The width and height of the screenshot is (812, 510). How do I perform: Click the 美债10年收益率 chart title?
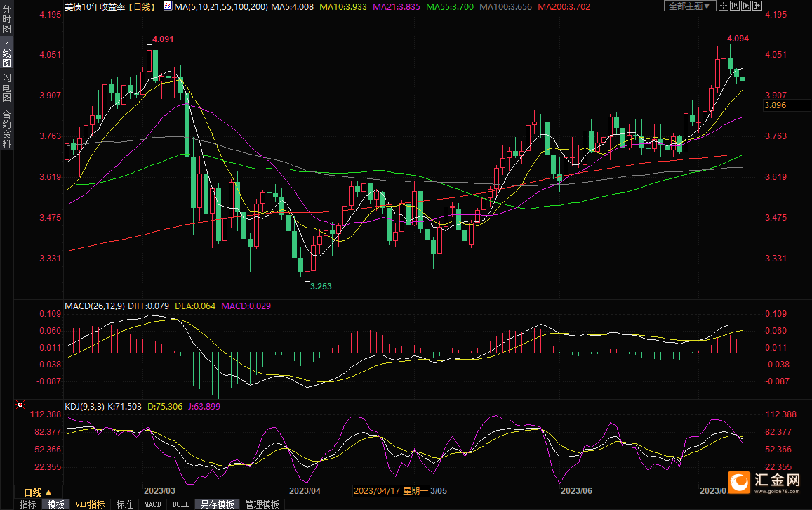(x=95, y=7)
